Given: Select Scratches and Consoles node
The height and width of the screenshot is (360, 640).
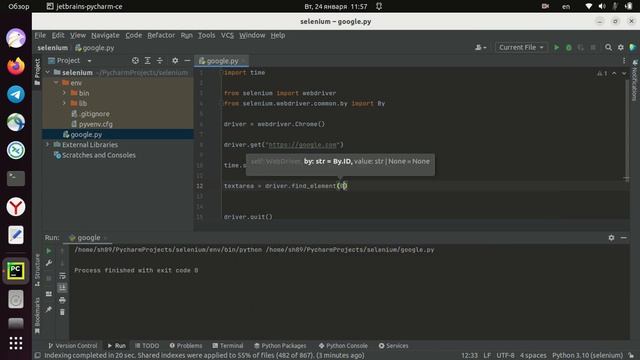Looking at the screenshot, I should pyautogui.click(x=99, y=155).
